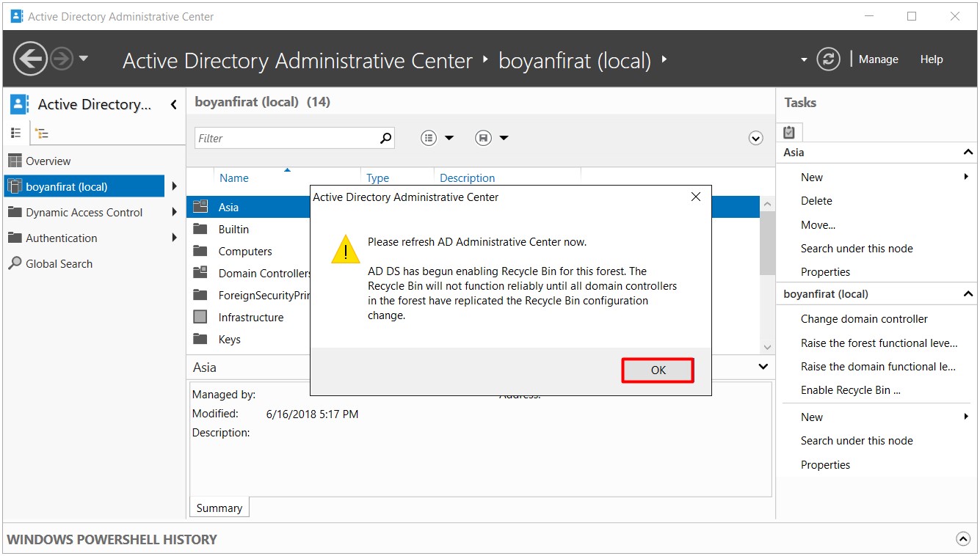
Task: Click the Asia organizational unit icon
Action: point(200,207)
